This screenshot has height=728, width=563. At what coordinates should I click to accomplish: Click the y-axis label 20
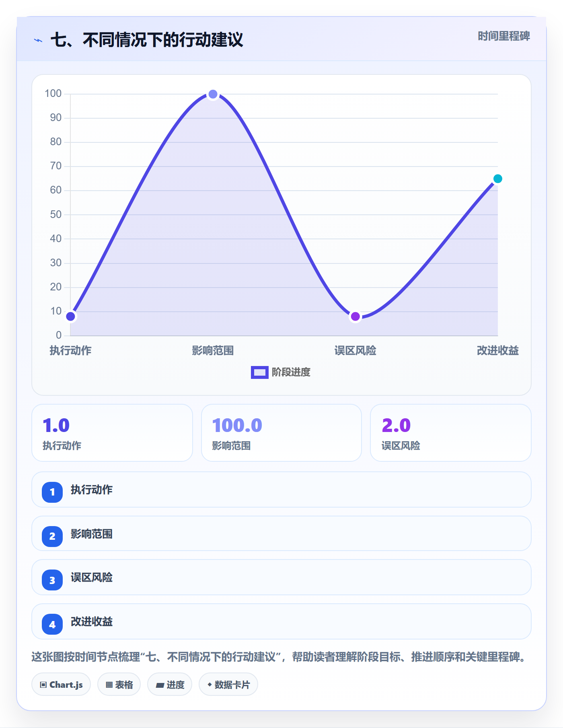(56, 287)
